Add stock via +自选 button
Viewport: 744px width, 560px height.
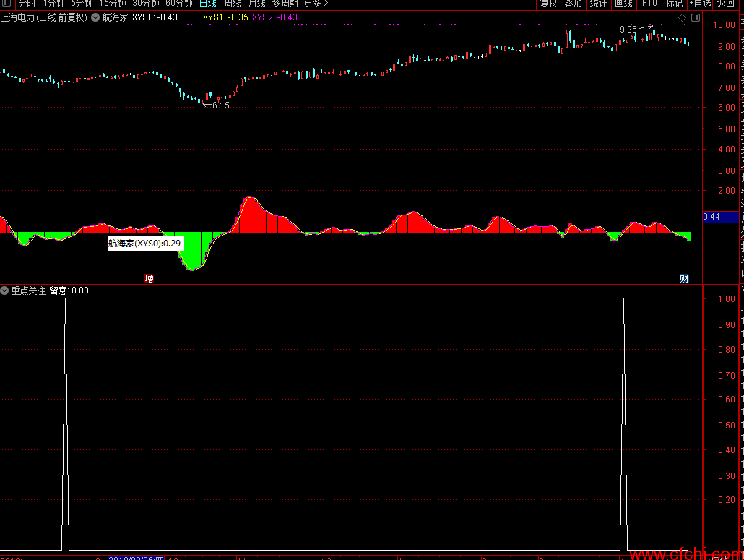[700, 4]
